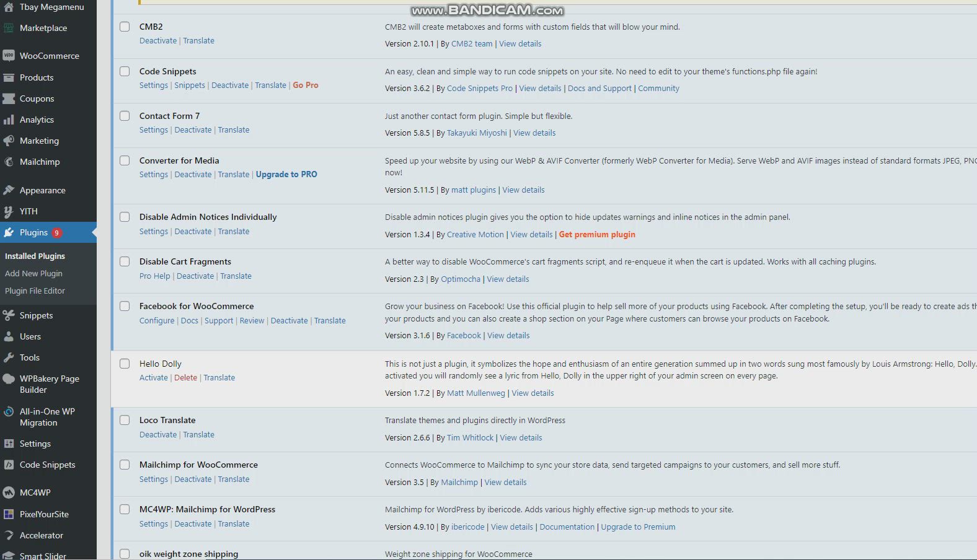Click the WooCommerce sidebar icon

click(x=9, y=56)
